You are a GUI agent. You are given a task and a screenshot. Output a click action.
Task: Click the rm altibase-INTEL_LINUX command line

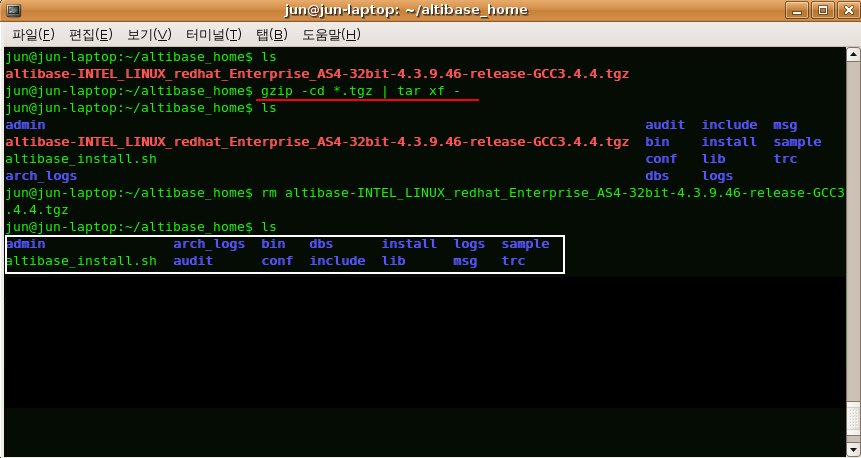(x=424, y=201)
